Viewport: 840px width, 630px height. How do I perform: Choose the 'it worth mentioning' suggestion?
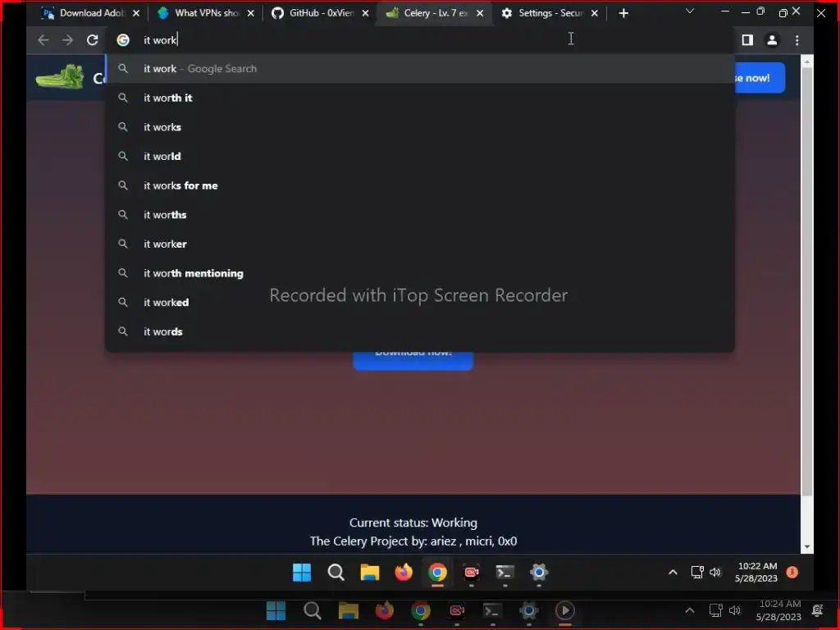pos(420,273)
